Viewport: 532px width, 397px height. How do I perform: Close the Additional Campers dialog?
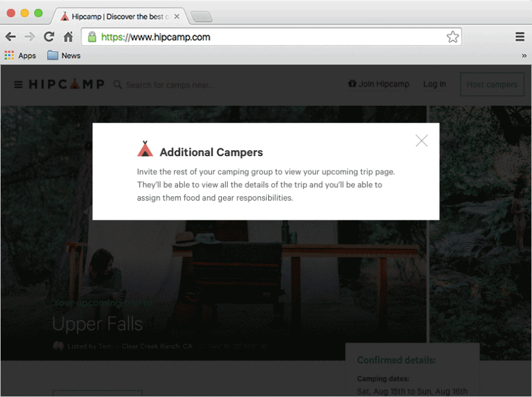point(421,141)
